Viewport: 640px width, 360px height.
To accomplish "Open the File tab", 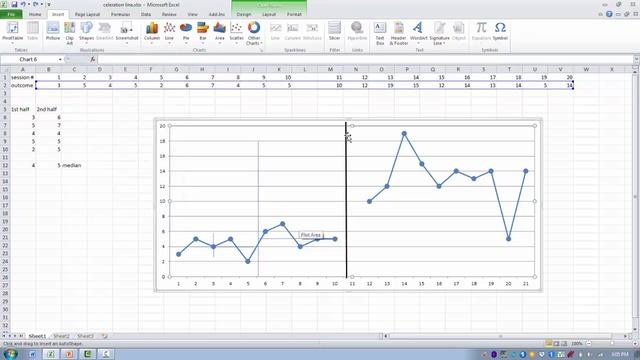I will point(11,14).
